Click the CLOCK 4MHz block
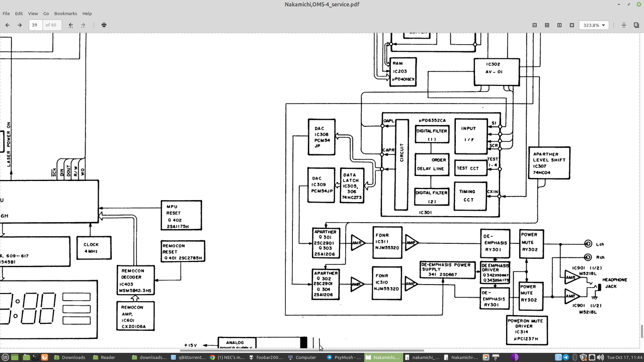The image size is (644, 362). coord(94,247)
